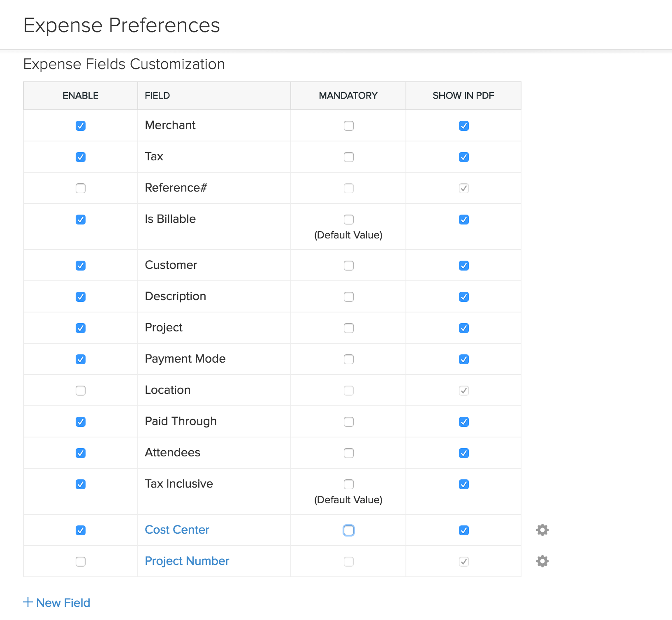The height and width of the screenshot is (620, 672).
Task: Uncheck Show in PDF for Customer
Action: 464,266
